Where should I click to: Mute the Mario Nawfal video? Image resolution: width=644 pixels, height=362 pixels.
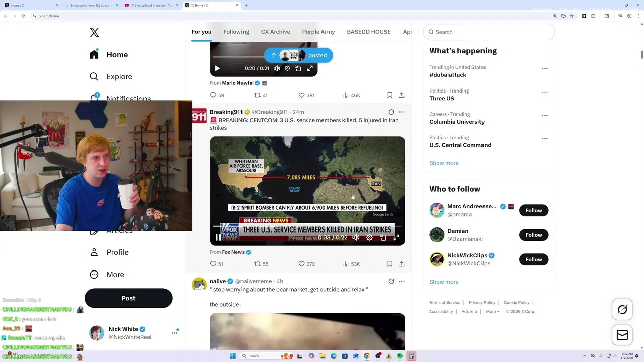pyautogui.click(x=277, y=68)
